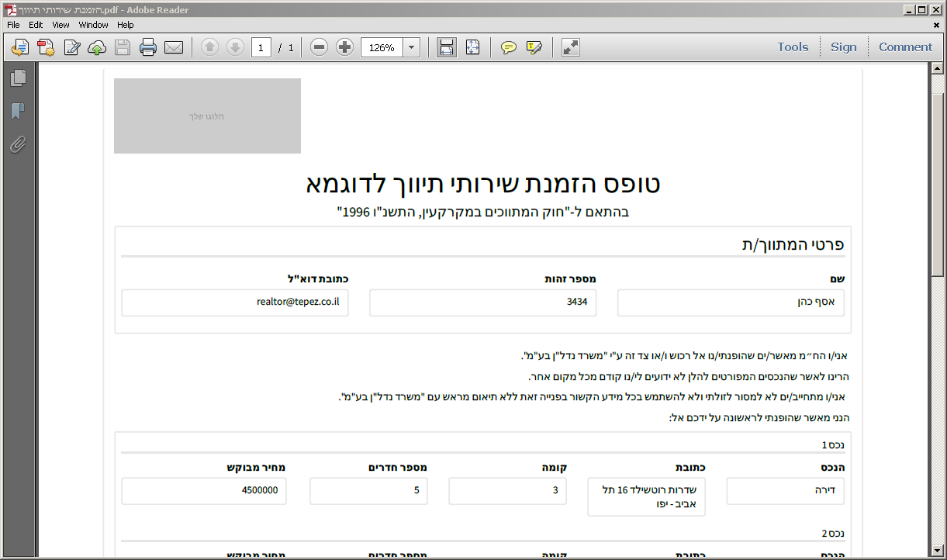Click the price field showing 4500000

tap(204, 490)
